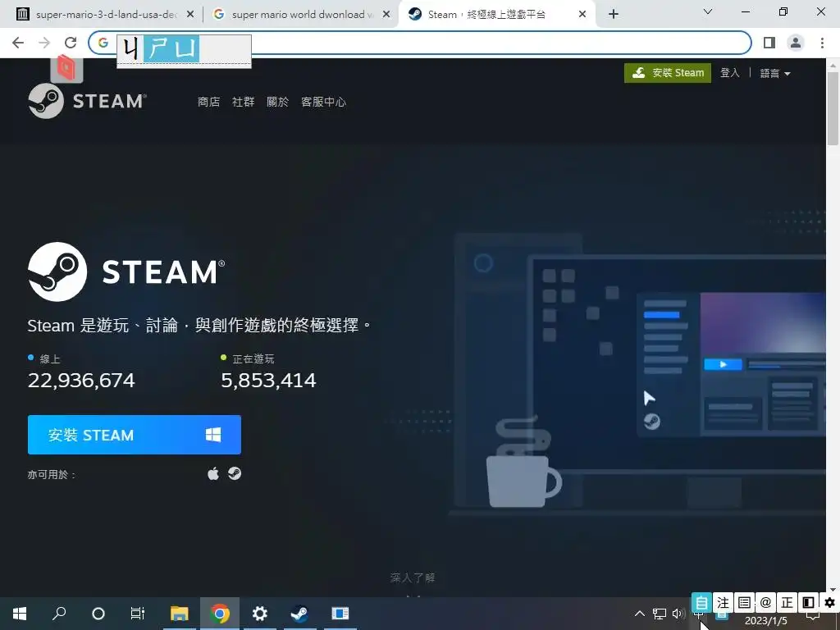Click the large blue 安裝 STEAM button
Image resolution: width=840 pixels, height=630 pixels.
[x=135, y=435]
